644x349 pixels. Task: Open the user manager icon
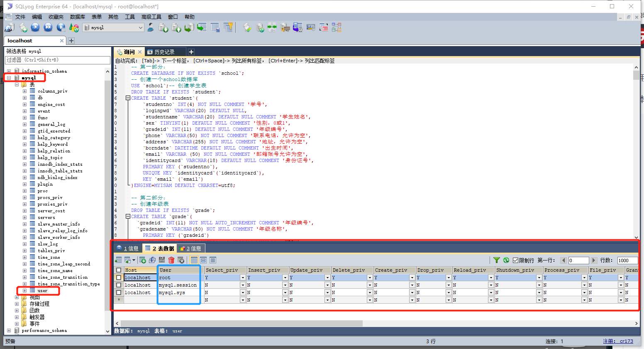coord(151,27)
